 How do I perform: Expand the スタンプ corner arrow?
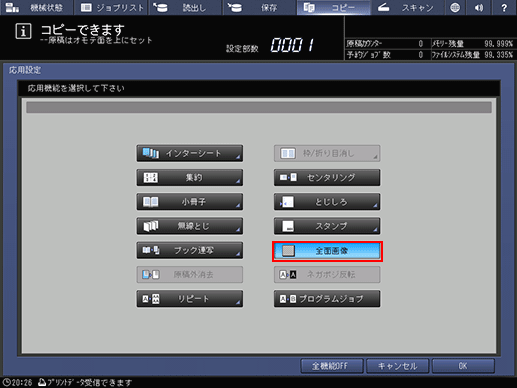(375, 230)
